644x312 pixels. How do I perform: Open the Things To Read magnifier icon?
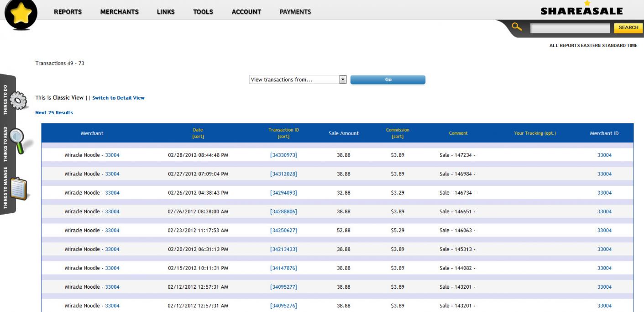21,140
